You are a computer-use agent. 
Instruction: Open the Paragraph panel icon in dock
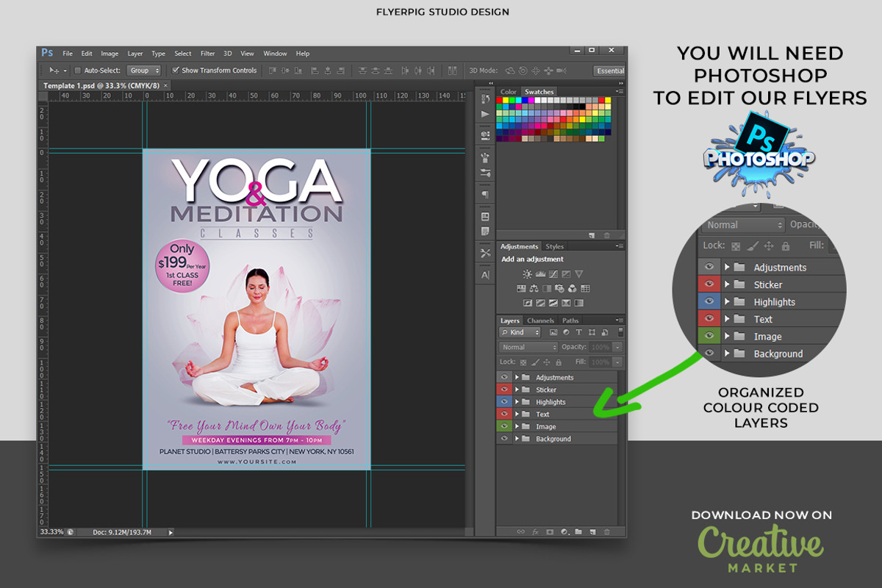(x=485, y=195)
